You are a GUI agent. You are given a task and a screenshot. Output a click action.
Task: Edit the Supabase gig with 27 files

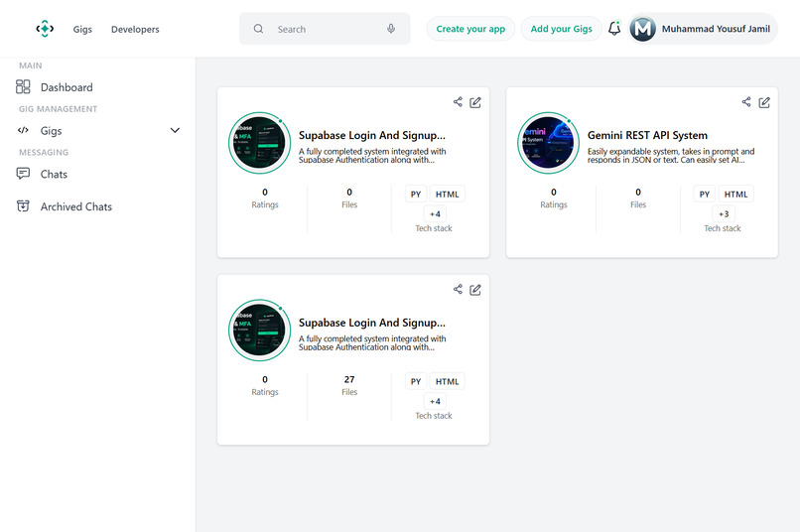[475, 290]
